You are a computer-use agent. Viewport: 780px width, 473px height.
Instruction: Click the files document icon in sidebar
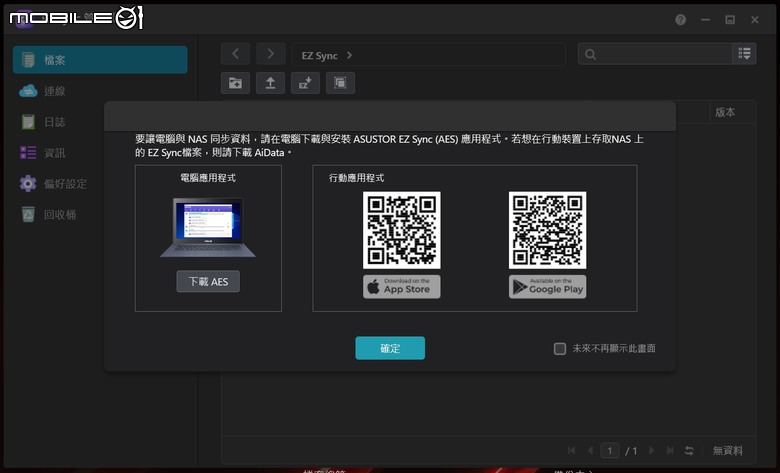pos(28,60)
